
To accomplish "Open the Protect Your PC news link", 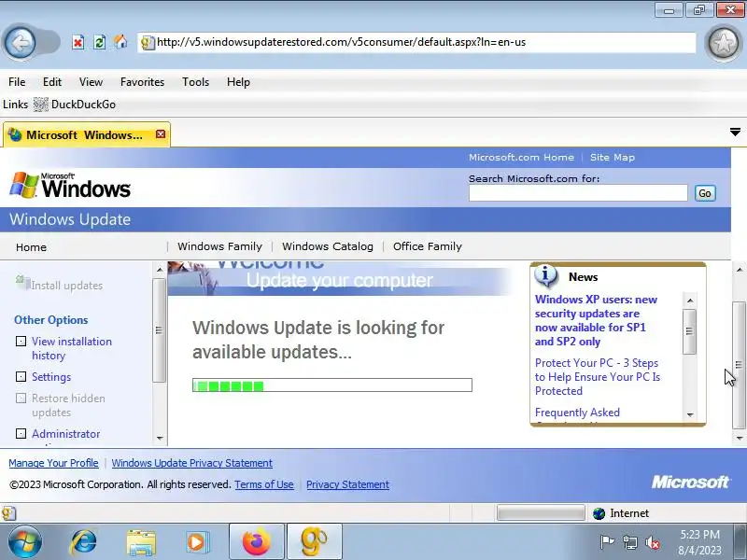I will [x=598, y=377].
